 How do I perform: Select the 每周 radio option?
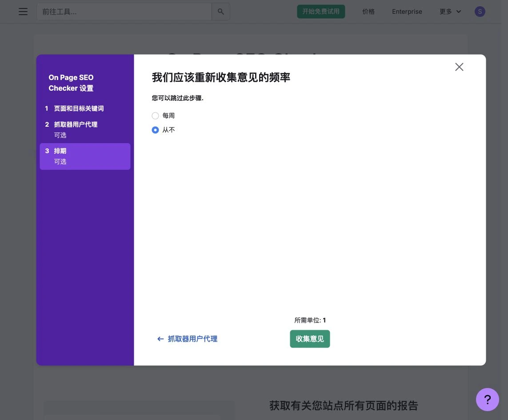coord(155,116)
